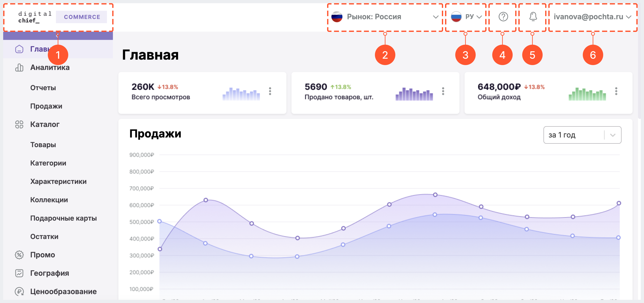This screenshot has width=644, height=303.
Task: Open the Рынок: Россия market dropdown
Action: (x=385, y=17)
